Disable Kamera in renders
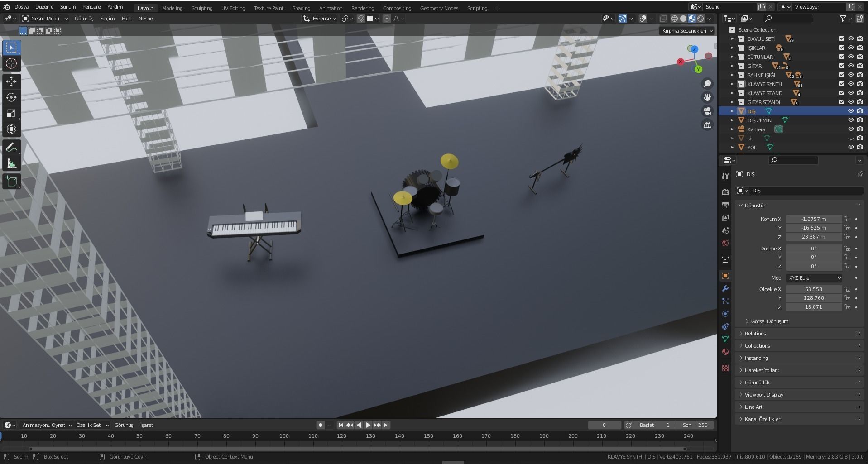 (860, 129)
